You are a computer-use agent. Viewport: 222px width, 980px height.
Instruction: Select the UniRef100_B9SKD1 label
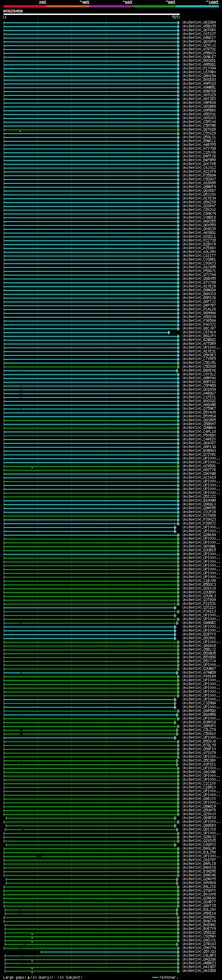199,61
